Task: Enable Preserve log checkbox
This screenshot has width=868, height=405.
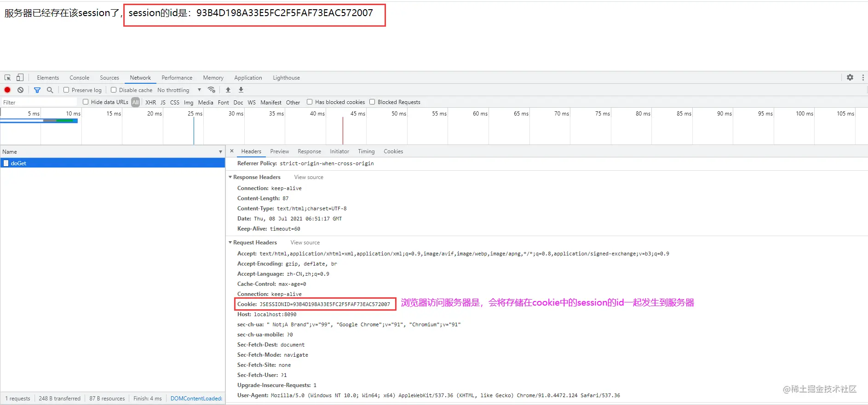Action: click(x=66, y=90)
